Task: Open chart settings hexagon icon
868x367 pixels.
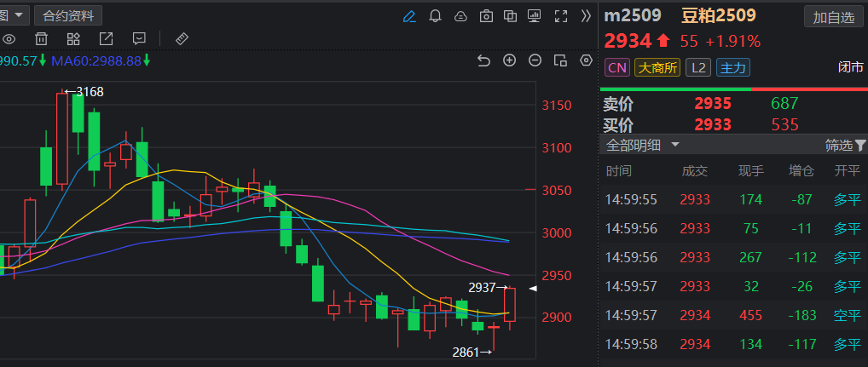Action: tap(586, 60)
